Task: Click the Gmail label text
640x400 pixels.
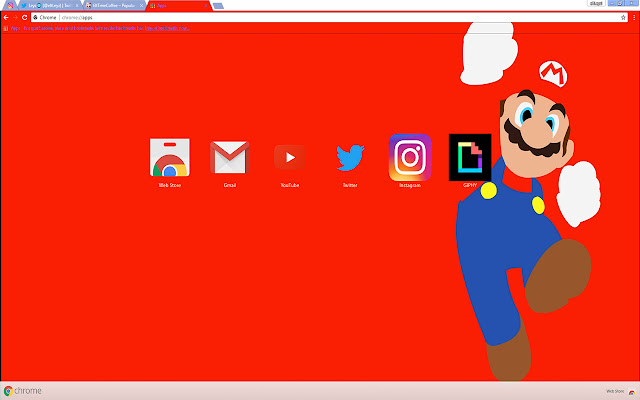Action: point(229,185)
